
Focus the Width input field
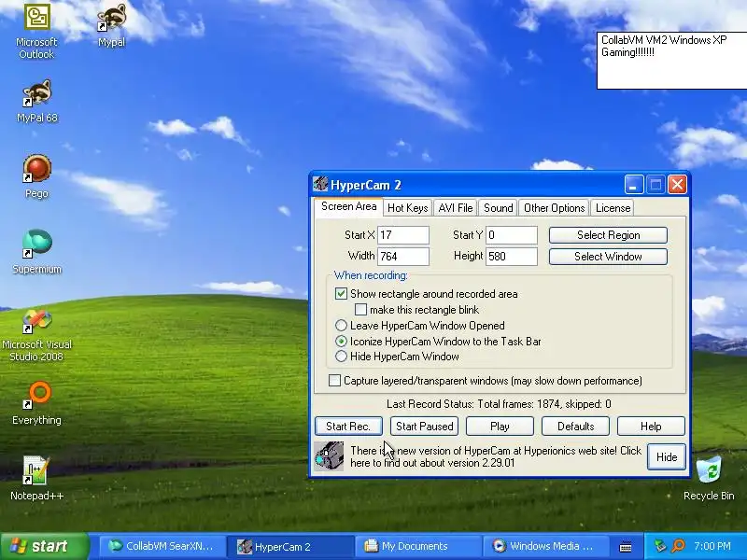coord(403,256)
